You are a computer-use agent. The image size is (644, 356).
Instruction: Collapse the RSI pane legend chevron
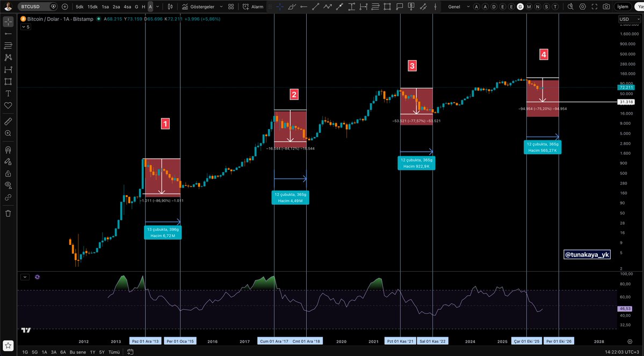(25, 277)
